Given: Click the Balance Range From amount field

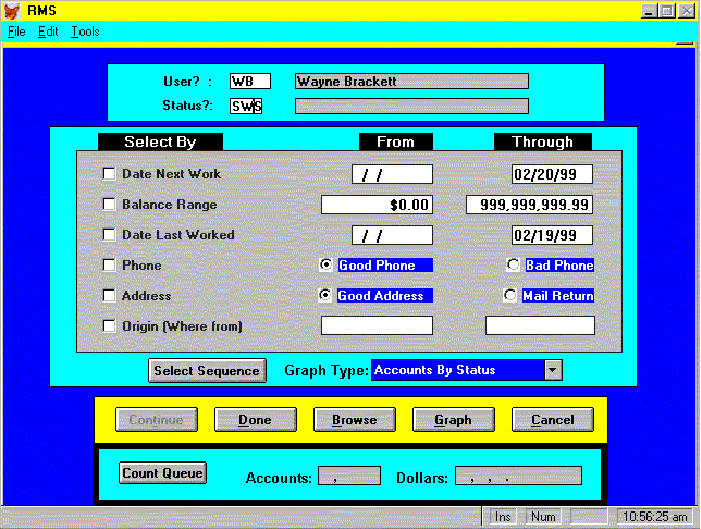Looking at the screenshot, I should click(x=376, y=205).
